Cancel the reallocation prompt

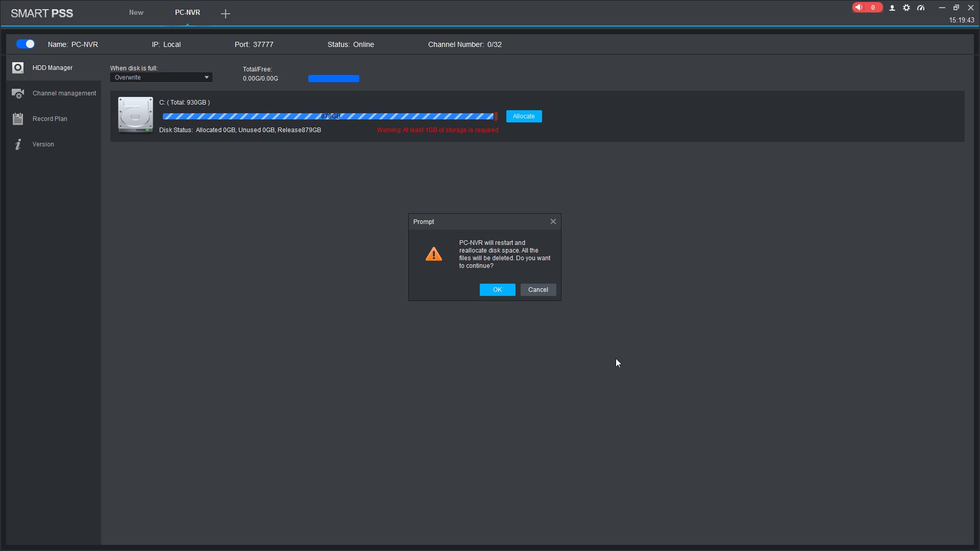tap(538, 290)
